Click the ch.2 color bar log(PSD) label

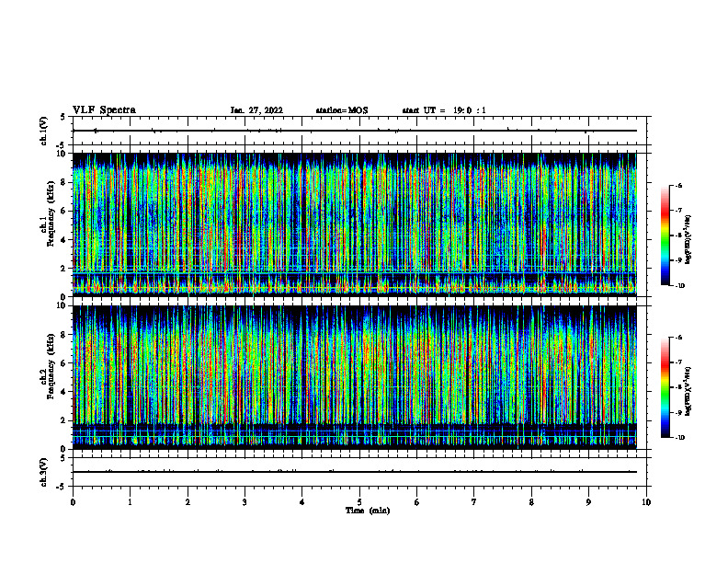[x=688, y=391]
